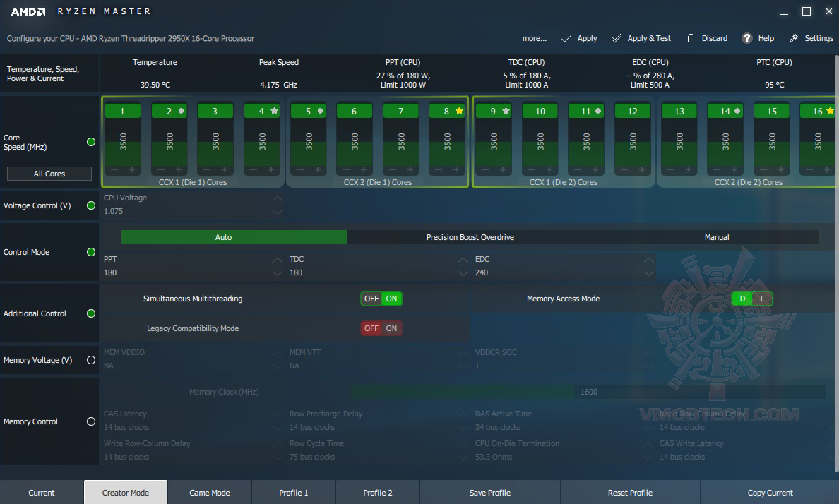The height and width of the screenshot is (504, 839).
Task: Click the dot marker on core 11
Action: [598, 111]
